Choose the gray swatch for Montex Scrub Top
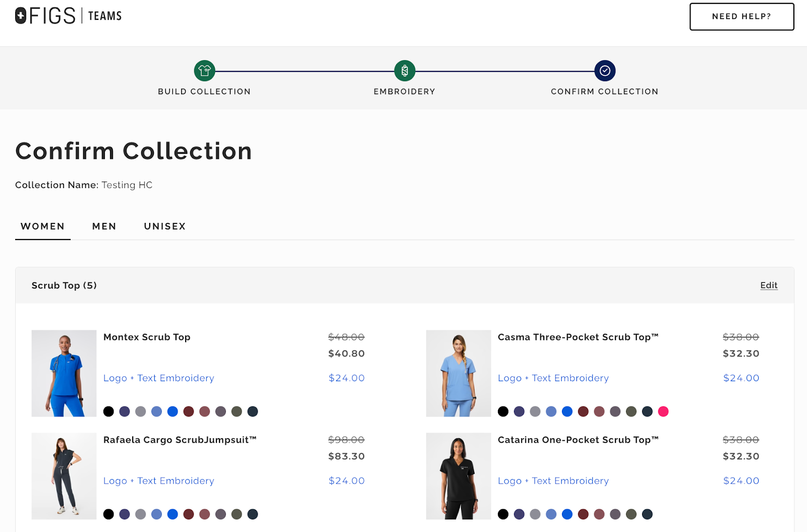Screen dimensions: 807x532 pyautogui.click(x=141, y=411)
